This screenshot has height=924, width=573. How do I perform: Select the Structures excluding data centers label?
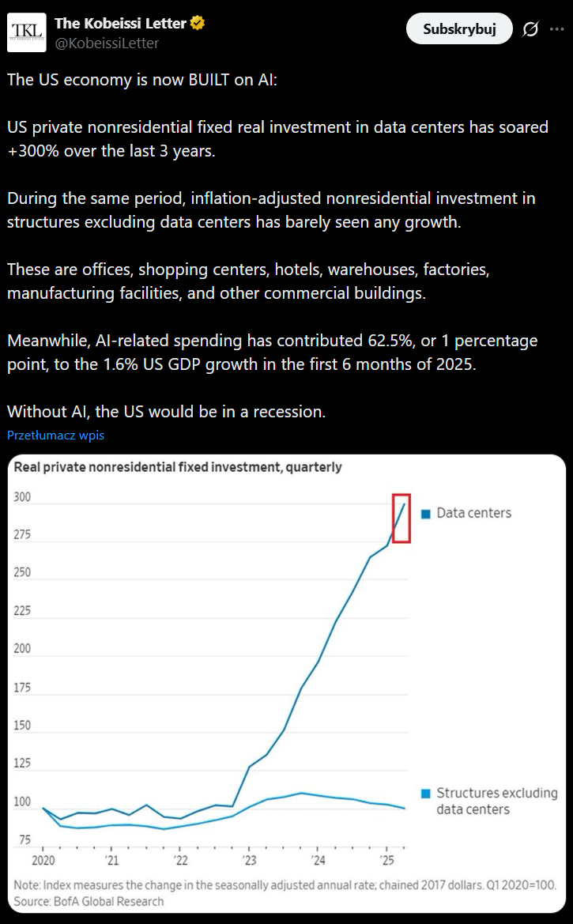coord(496,801)
